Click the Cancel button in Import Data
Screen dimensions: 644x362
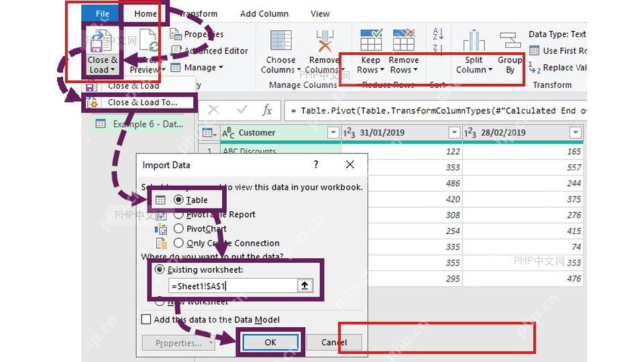(x=334, y=343)
